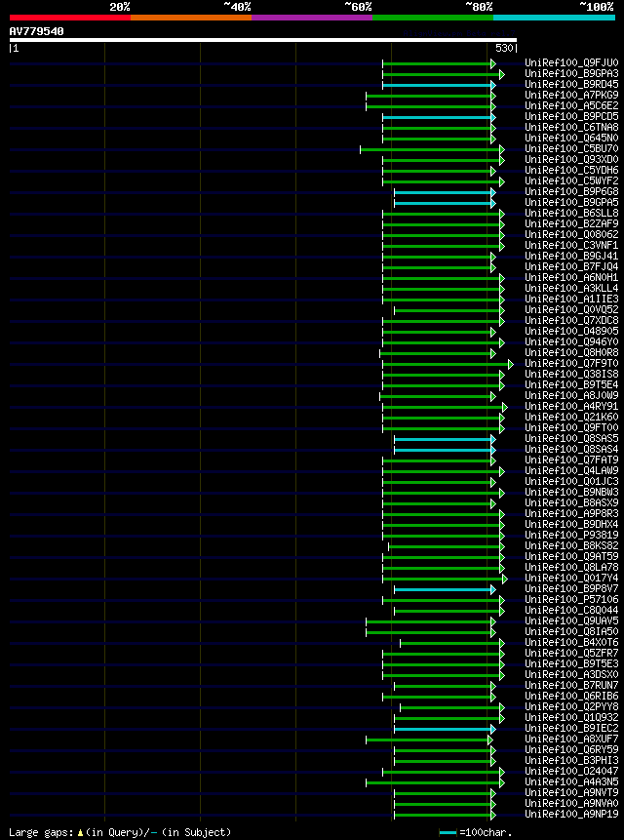
Task: Open hit UniRef100_A5C6E2
Action: point(571,106)
